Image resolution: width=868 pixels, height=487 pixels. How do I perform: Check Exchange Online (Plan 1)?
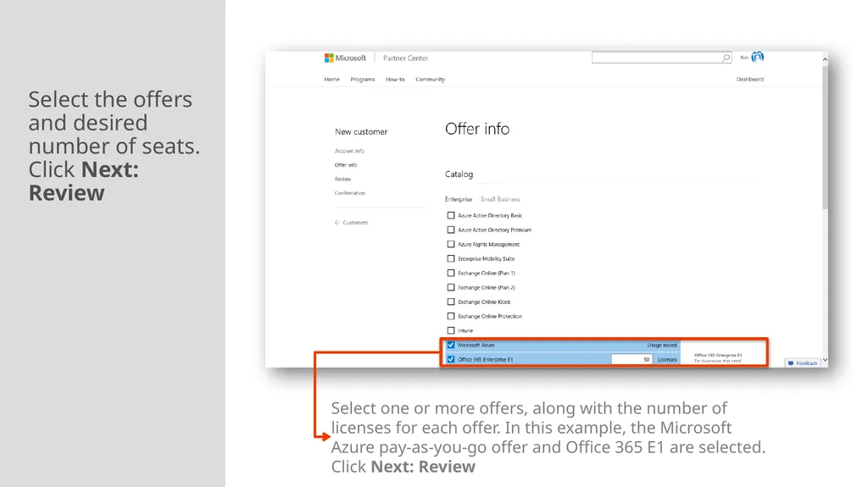pos(451,273)
